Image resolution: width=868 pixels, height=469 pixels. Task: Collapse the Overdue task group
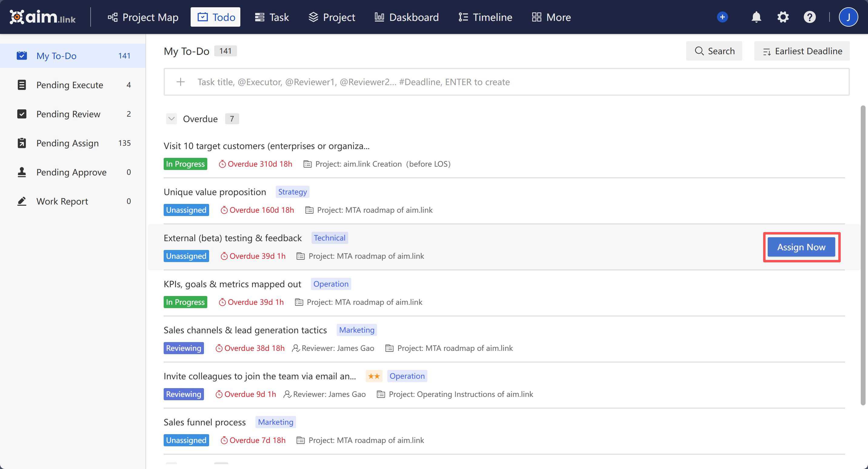pyautogui.click(x=172, y=118)
